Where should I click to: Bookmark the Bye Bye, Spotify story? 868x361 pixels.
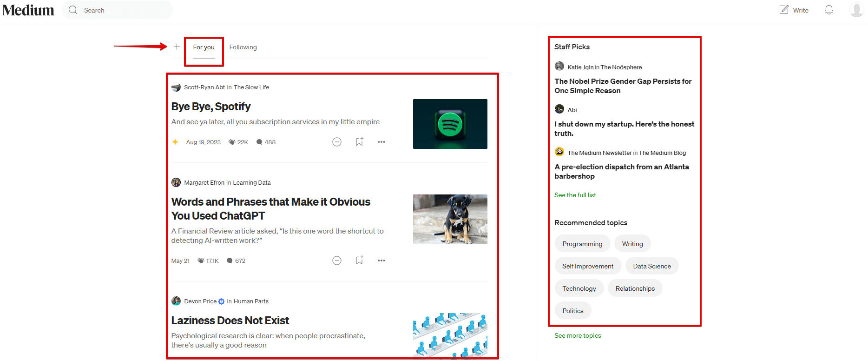tap(359, 141)
